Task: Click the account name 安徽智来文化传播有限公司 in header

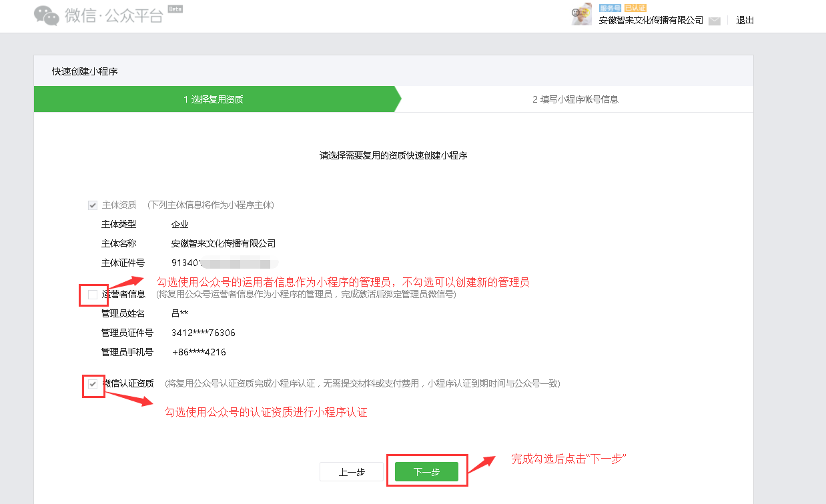Action: click(651, 21)
